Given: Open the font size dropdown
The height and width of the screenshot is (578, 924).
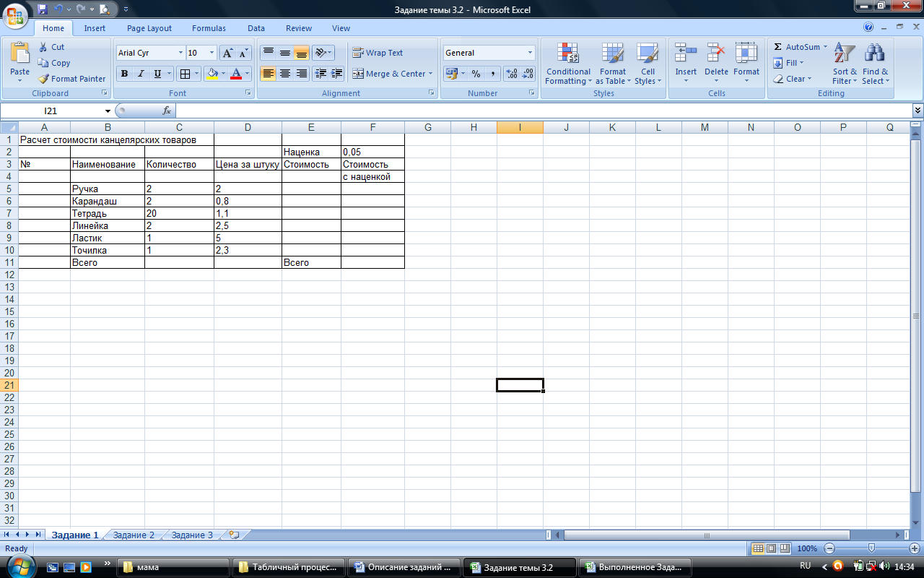Looking at the screenshot, I should point(212,53).
